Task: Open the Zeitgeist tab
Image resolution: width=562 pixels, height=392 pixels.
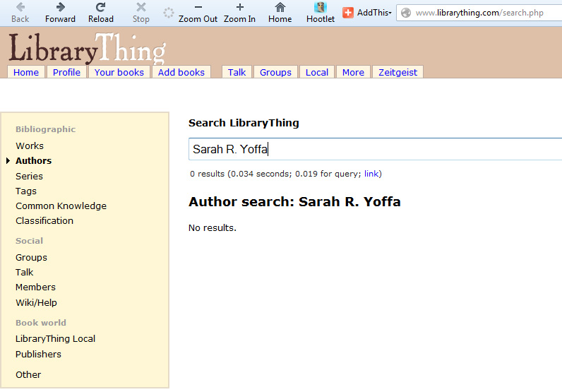Action: pos(397,72)
